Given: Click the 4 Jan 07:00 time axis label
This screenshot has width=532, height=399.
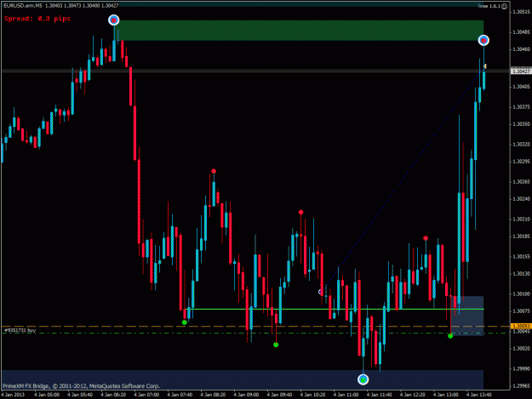Looking at the screenshot, I should coord(146,395).
